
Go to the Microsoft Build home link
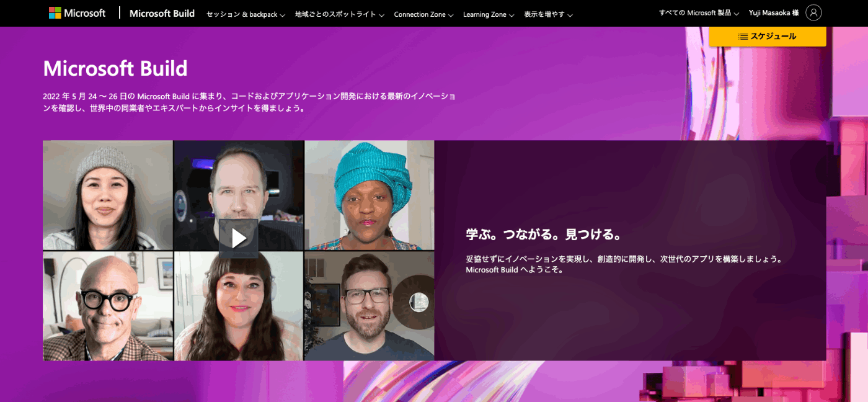coord(162,13)
